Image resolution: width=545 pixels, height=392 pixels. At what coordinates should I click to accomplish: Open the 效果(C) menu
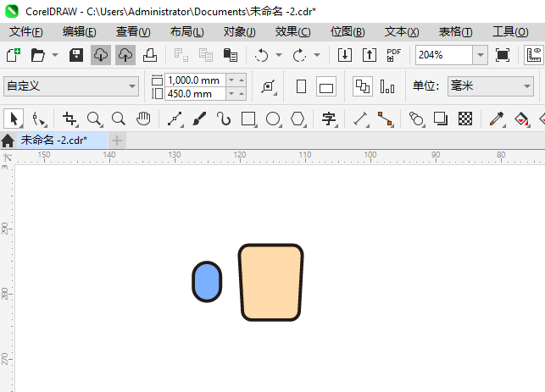tap(292, 31)
